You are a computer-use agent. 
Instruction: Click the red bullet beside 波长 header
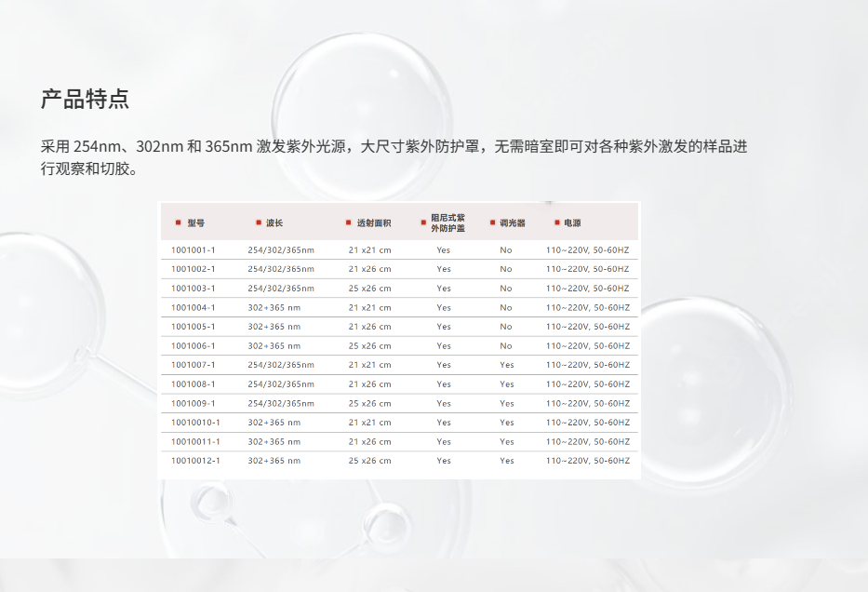(x=258, y=223)
